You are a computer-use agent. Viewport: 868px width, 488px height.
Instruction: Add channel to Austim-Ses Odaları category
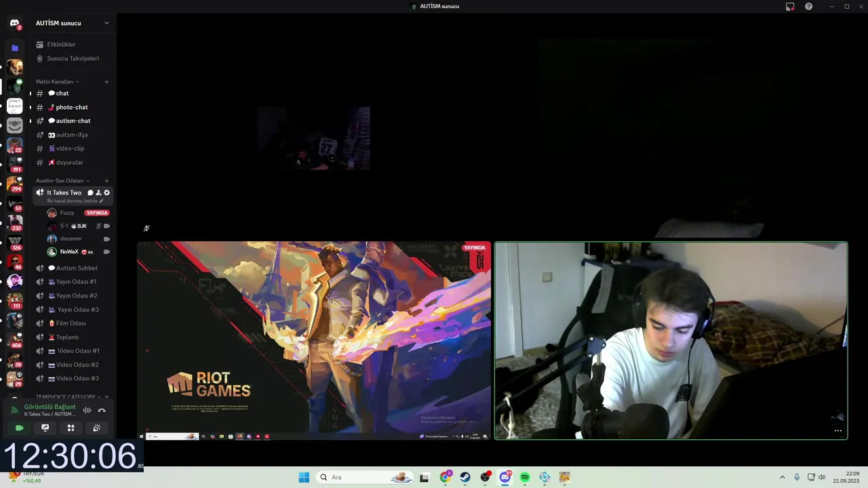[106, 181]
